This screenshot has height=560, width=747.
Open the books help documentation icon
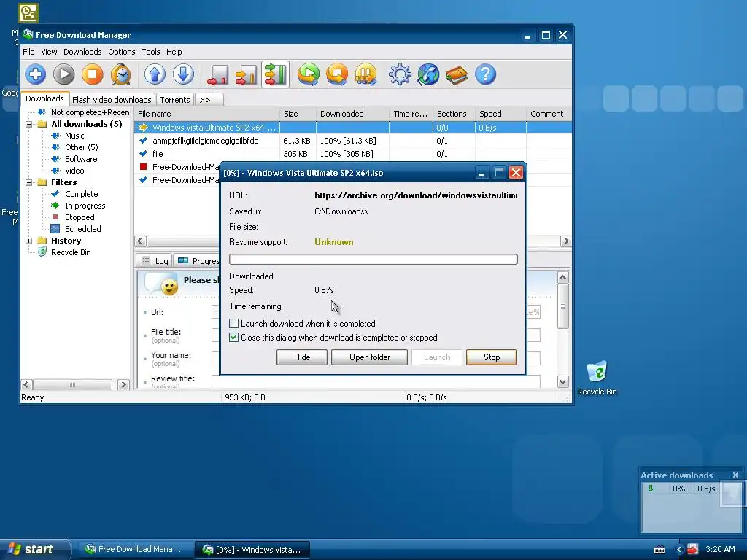tap(457, 75)
